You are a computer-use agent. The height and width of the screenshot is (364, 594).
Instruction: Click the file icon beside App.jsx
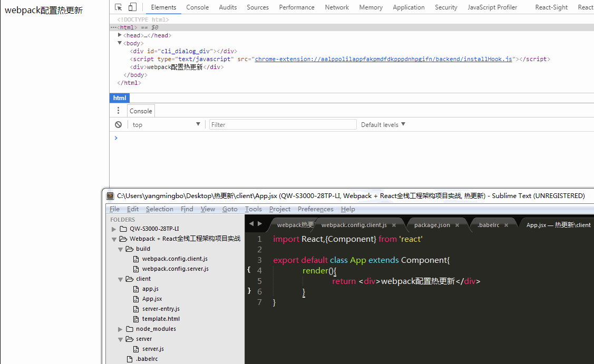[136, 299]
